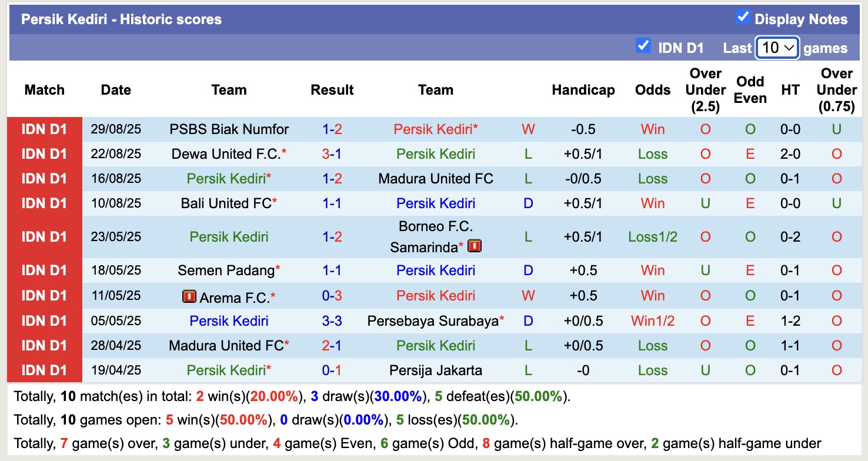Screen dimensions: 868x461
Task: Click the PSBS Biak Numfor team name
Action: pos(229,129)
